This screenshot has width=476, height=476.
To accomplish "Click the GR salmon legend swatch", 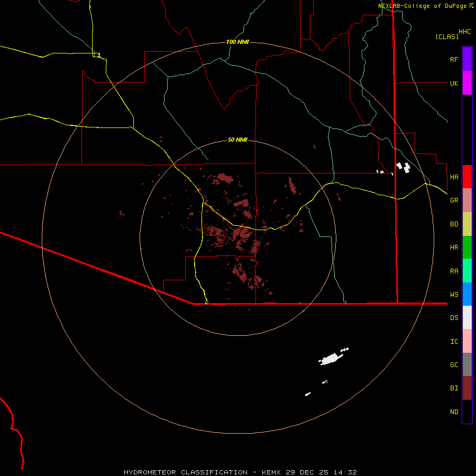I will 467,200.
